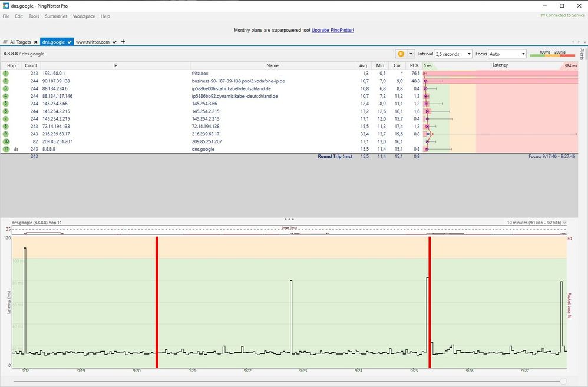Screen dimensions: 588x387
Task: Click the bar graph icon on hop 11
Action: tap(15, 150)
